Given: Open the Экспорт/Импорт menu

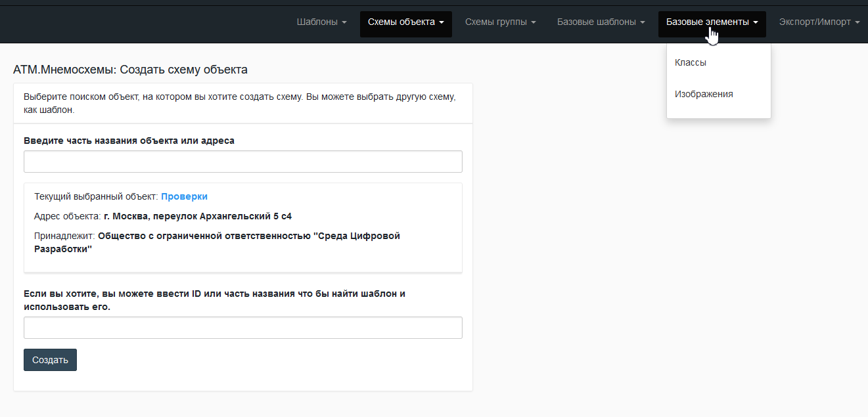Looking at the screenshot, I should pos(819,22).
